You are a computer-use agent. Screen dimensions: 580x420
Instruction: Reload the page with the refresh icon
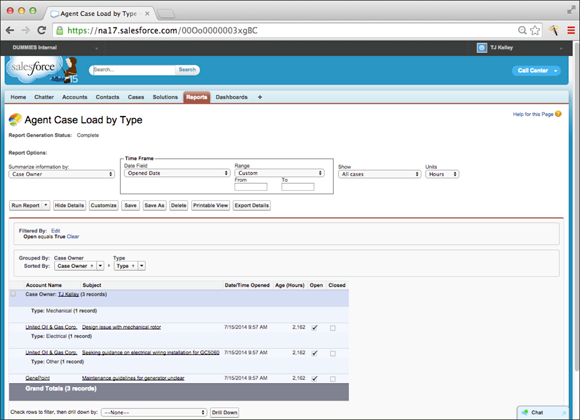[x=42, y=30]
